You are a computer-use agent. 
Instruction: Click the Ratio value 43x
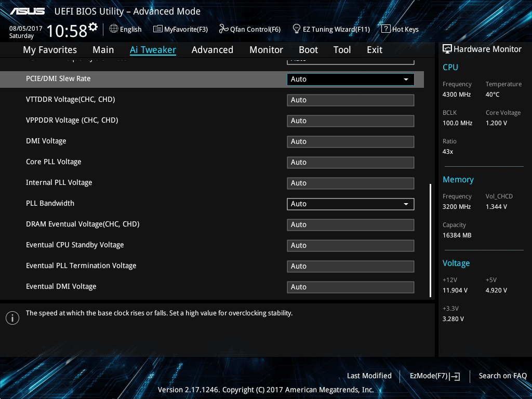[x=448, y=151]
